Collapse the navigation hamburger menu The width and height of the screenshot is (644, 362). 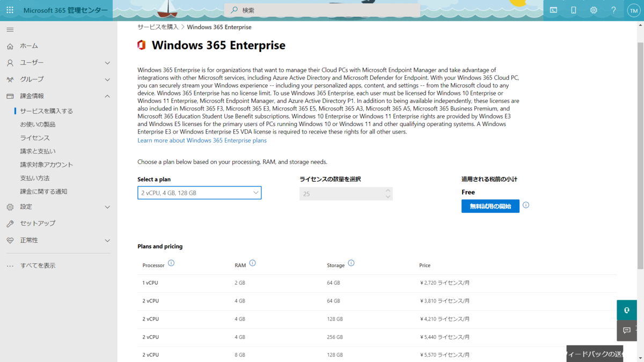10,29
